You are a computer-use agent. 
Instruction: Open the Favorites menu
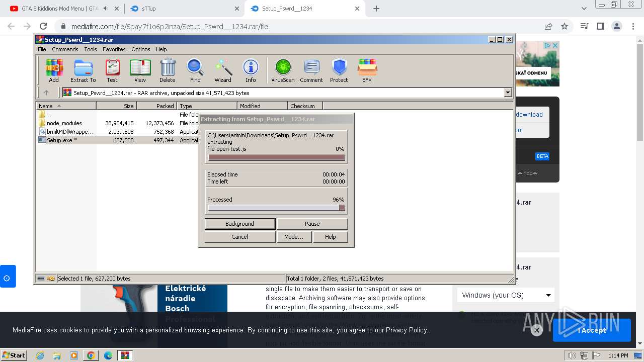[x=114, y=49]
